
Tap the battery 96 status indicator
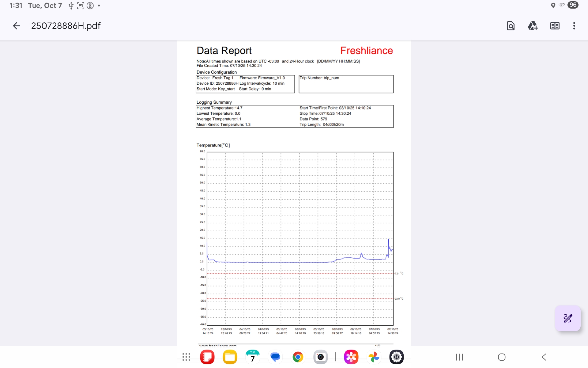pyautogui.click(x=573, y=5)
